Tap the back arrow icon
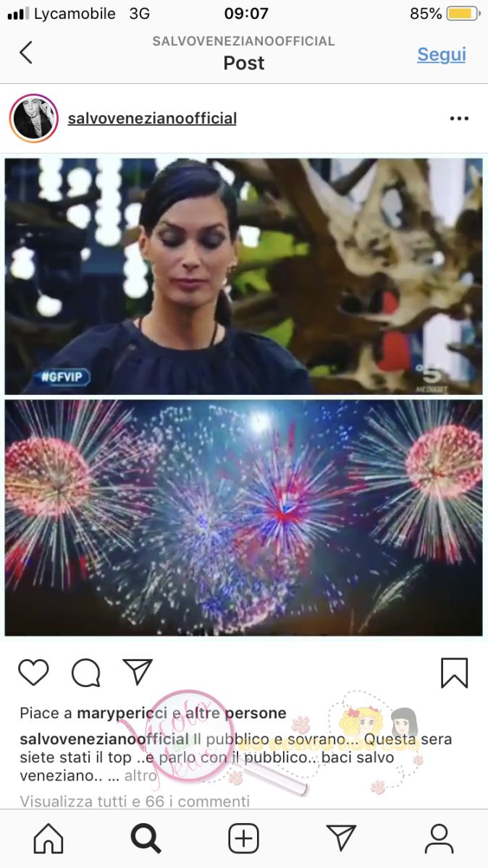Viewport: 488px width, 868px height. point(26,53)
